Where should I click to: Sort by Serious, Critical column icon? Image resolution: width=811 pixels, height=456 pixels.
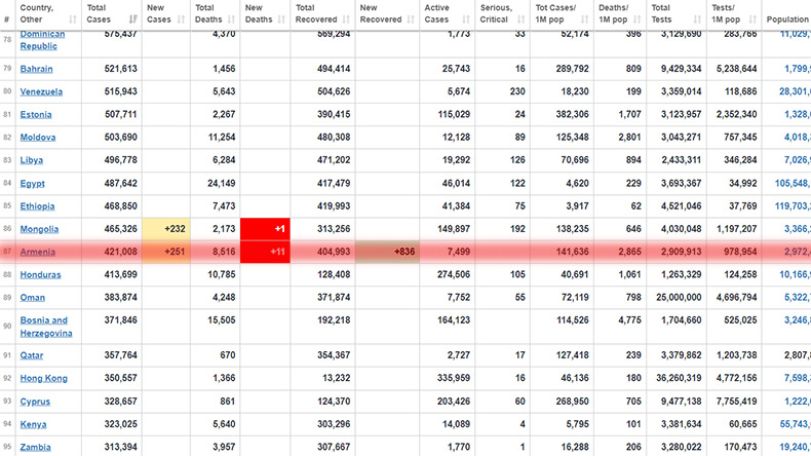[x=521, y=20]
